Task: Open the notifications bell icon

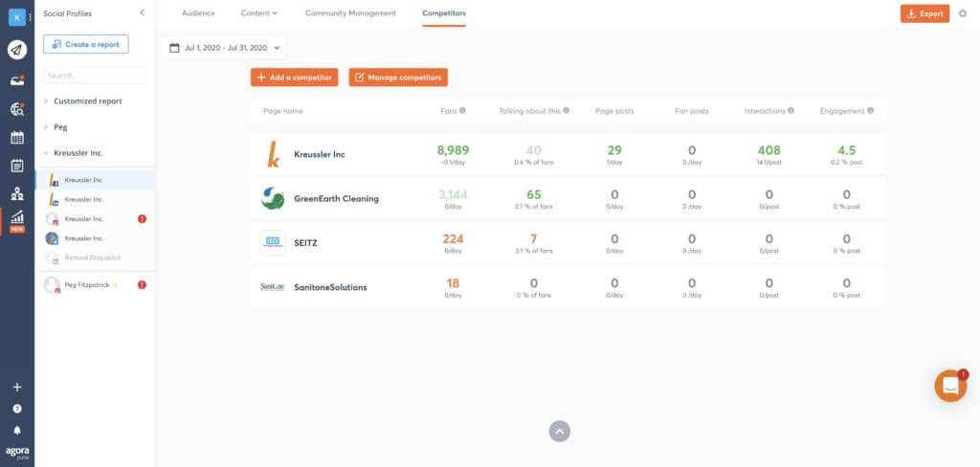Action: [x=17, y=430]
